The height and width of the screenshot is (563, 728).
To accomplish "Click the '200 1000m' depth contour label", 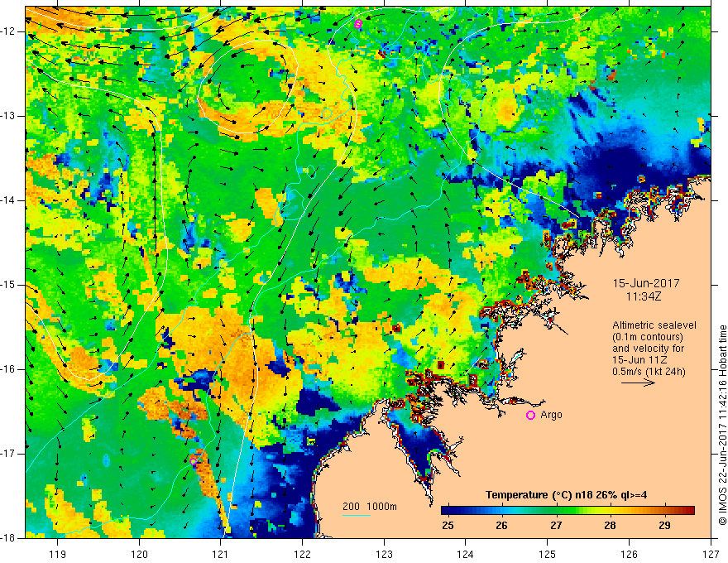I will pos(370,507).
